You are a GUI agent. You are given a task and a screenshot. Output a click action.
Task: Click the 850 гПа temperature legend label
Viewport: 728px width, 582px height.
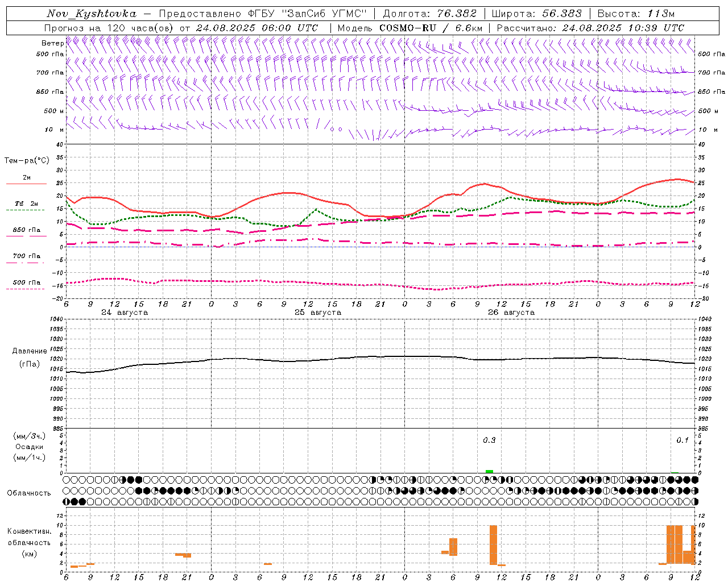tap(27, 230)
